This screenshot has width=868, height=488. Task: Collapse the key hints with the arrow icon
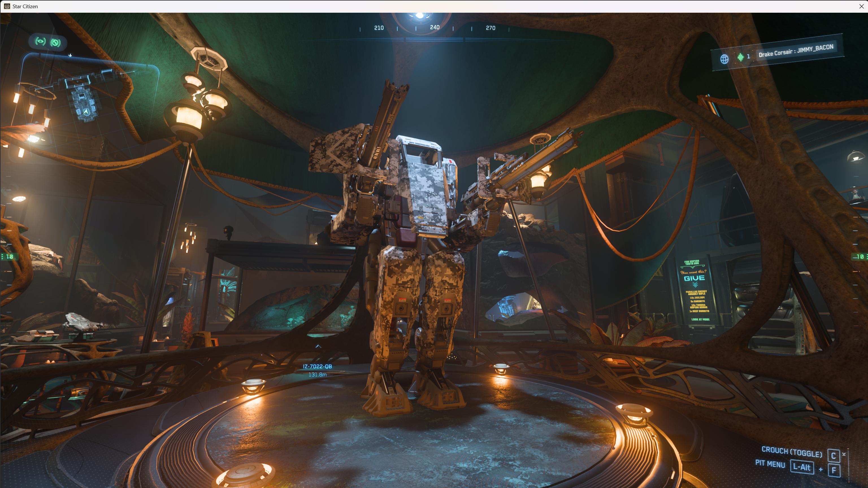click(x=844, y=454)
